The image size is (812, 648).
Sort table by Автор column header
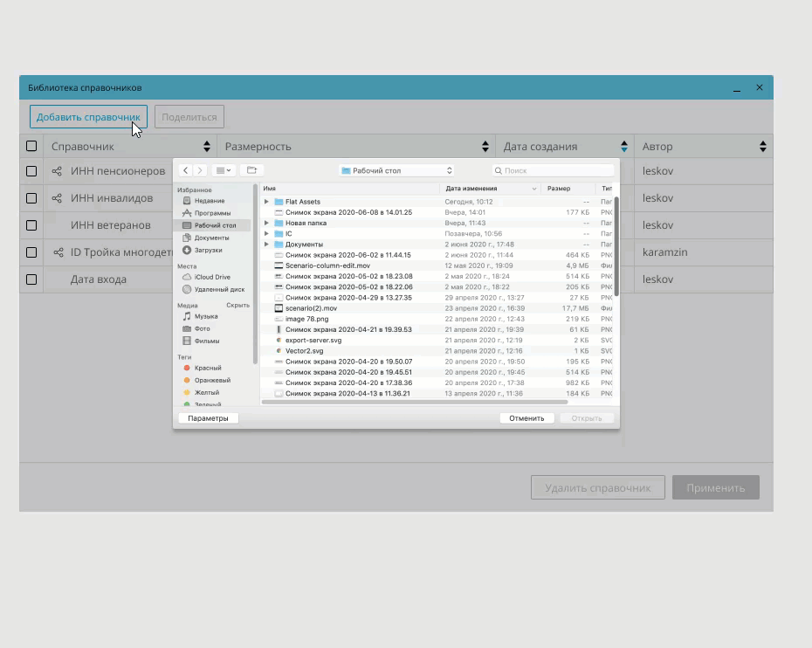point(702,147)
